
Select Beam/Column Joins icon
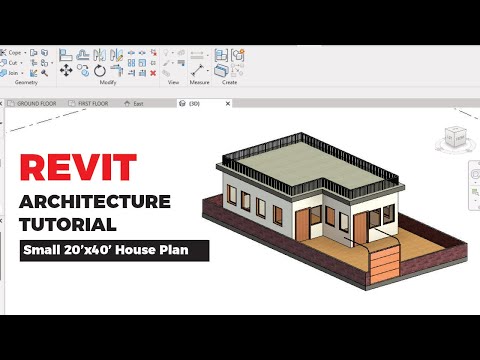(34, 63)
